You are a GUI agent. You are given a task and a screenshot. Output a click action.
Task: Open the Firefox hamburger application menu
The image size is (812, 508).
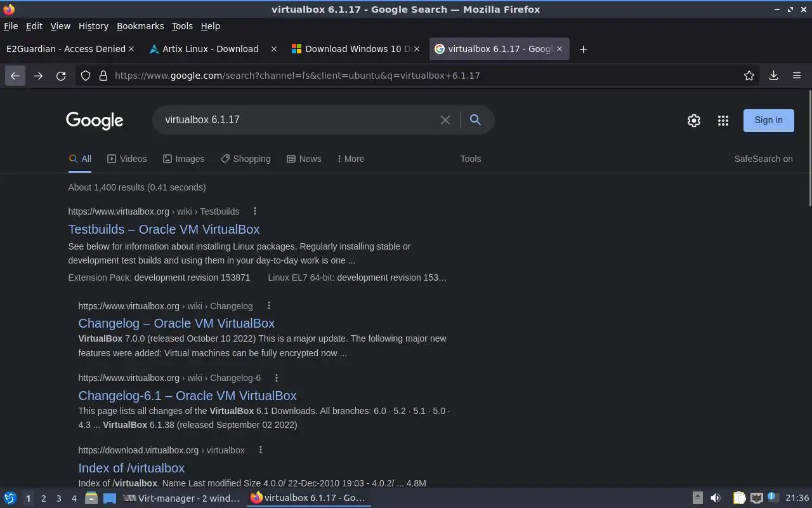(x=797, y=76)
